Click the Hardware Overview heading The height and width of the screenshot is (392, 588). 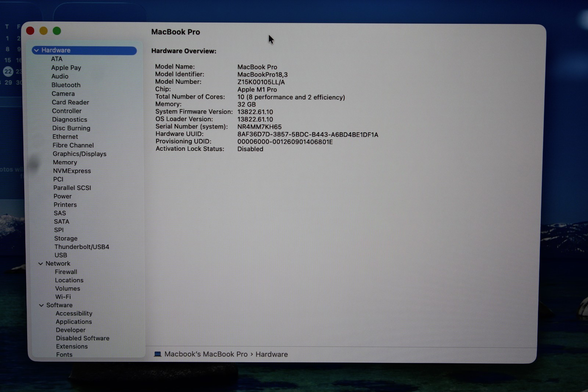[184, 51]
